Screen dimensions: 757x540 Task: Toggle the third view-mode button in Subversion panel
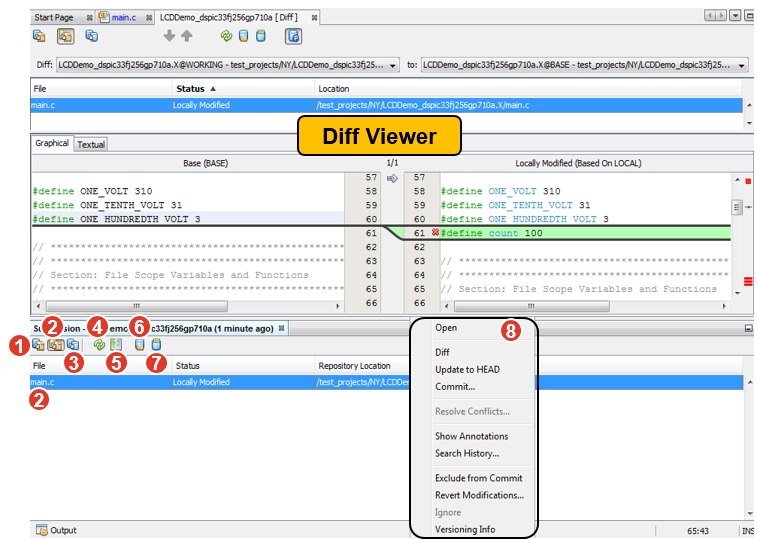coord(73,345)
